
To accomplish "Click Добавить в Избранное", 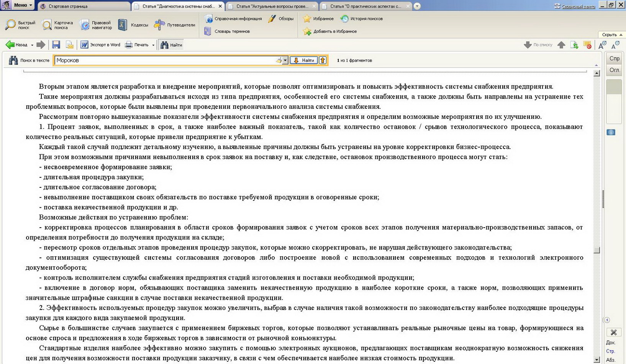I will (330, 31).
